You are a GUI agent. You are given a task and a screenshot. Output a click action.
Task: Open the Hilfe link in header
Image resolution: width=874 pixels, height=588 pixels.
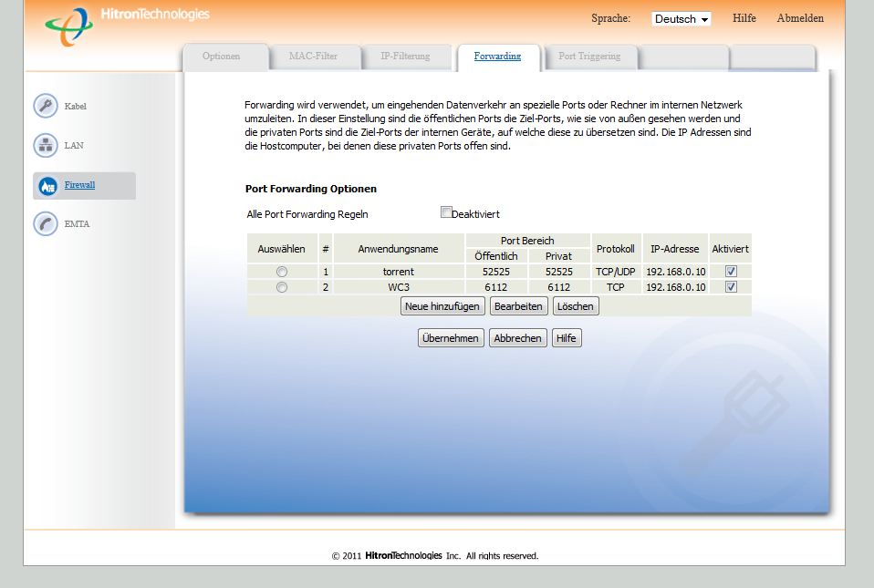(744, 18)
